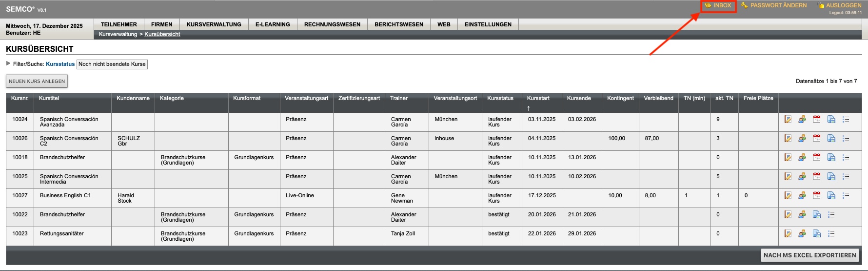Click NEUEN KURS ANLEGEN button
868x271 pixels.
pos(37,81)
